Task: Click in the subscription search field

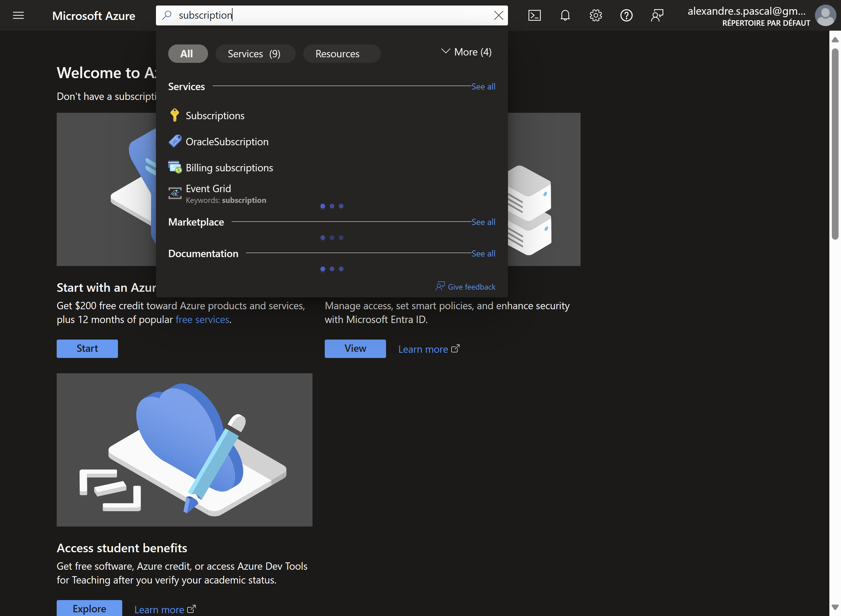Action: [x=332, y=15]
